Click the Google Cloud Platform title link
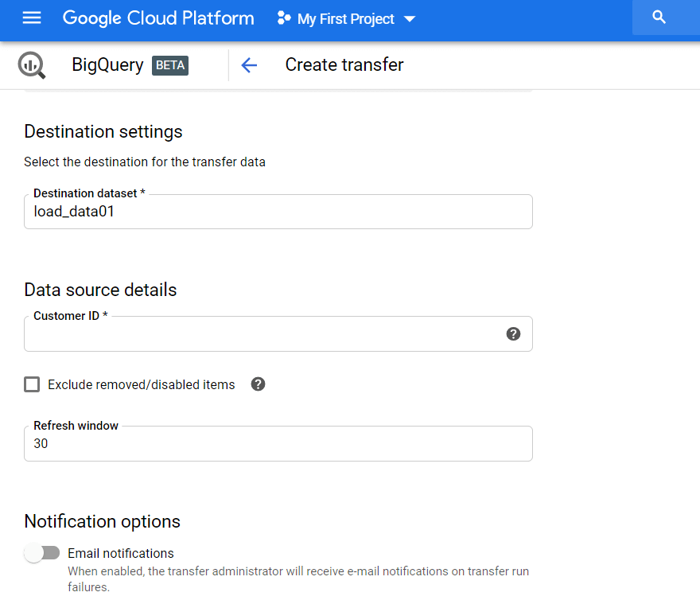This screenshot has height=600, width=700. point(158,18)
